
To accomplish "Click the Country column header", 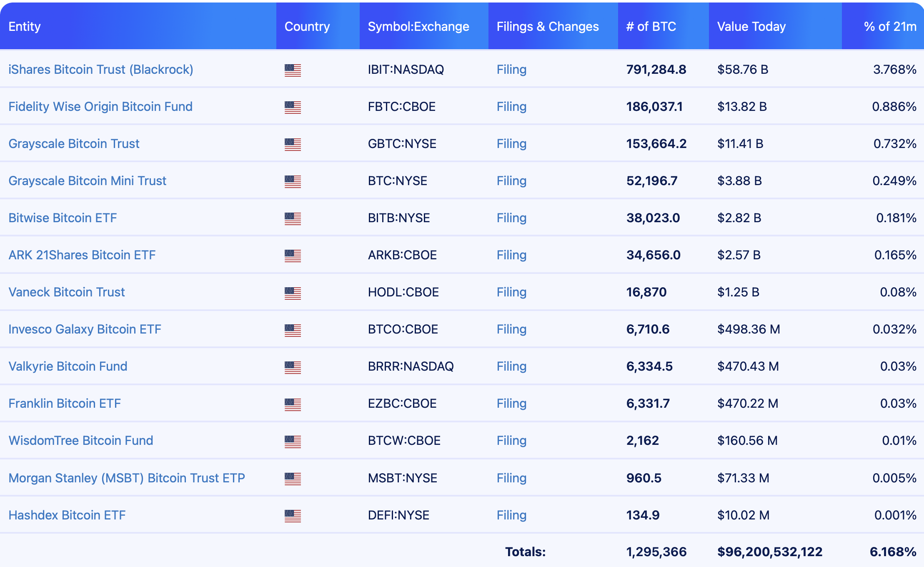I will 307,26.
